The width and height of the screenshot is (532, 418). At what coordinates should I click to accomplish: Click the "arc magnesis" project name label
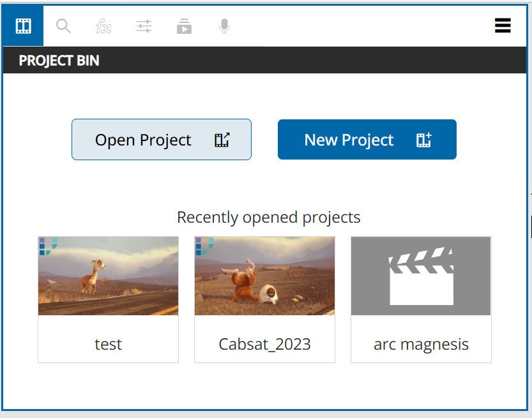pyautogui.click(x=421, y=345)
